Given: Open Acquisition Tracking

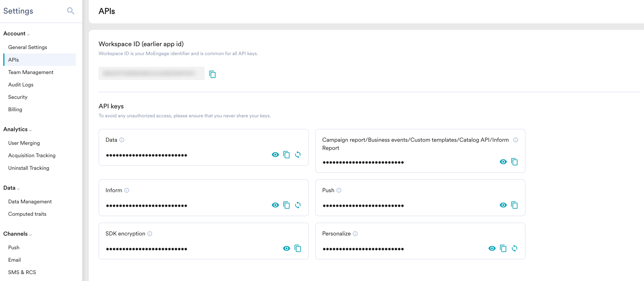Looking at the screenshot, I should click(x=32, y=155).
